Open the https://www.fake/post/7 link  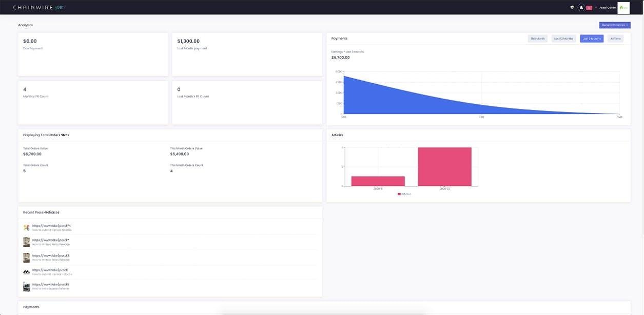pyautogui.click(x=51, y=240)
